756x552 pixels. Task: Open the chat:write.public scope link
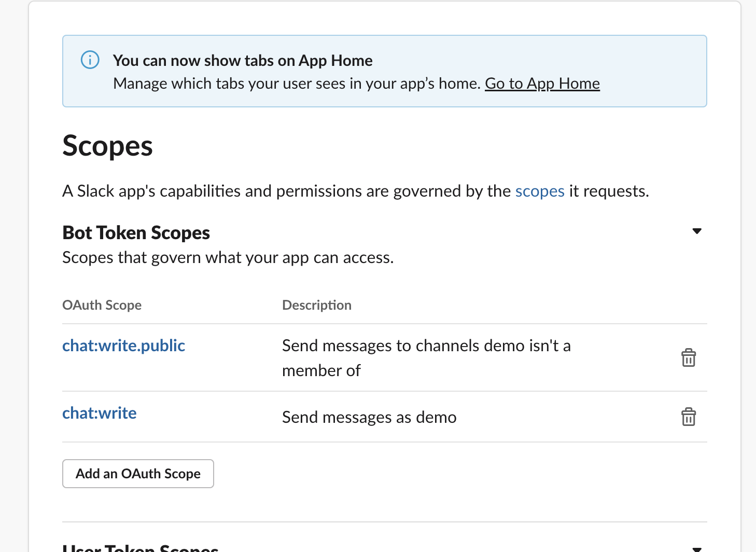(123, 346)
